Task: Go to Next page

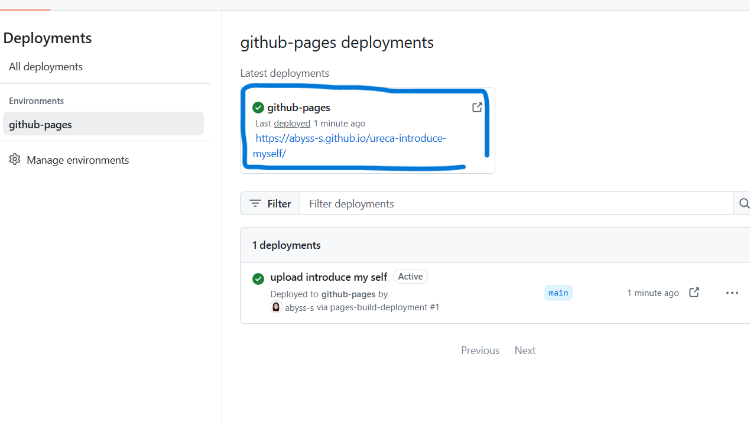Action: 525,350
